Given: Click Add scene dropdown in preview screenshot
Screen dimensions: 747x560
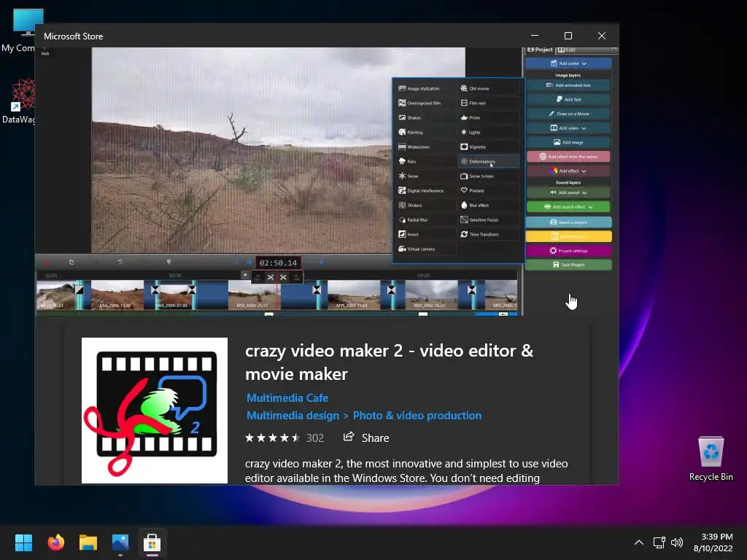Looking at the screenshot, I should point(568,63).
